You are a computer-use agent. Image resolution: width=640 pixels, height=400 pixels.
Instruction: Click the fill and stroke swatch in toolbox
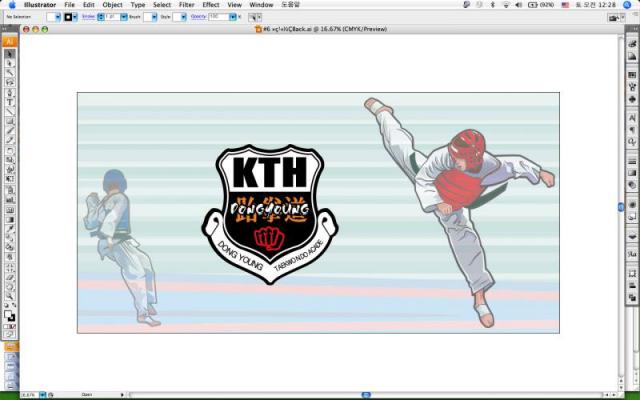[9, 316]
